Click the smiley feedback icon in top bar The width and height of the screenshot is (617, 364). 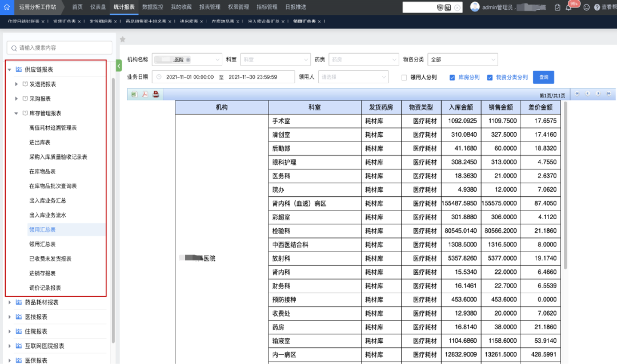click(x=586, y=7)
